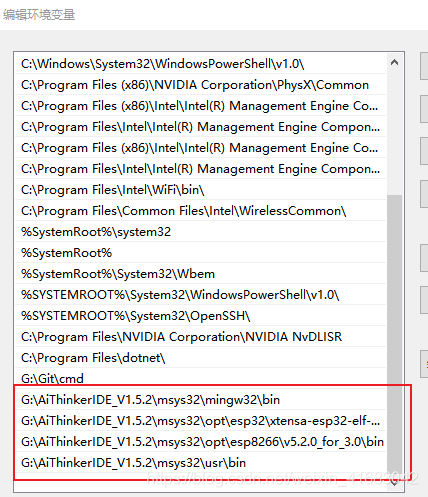Select the NVIDIA Corporation\PhysX\Common entry

[201, 85]
